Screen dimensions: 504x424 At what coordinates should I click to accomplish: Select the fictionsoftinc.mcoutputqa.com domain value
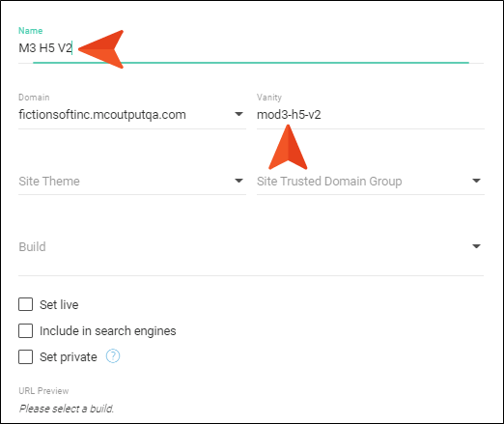[x=102, y=115]
